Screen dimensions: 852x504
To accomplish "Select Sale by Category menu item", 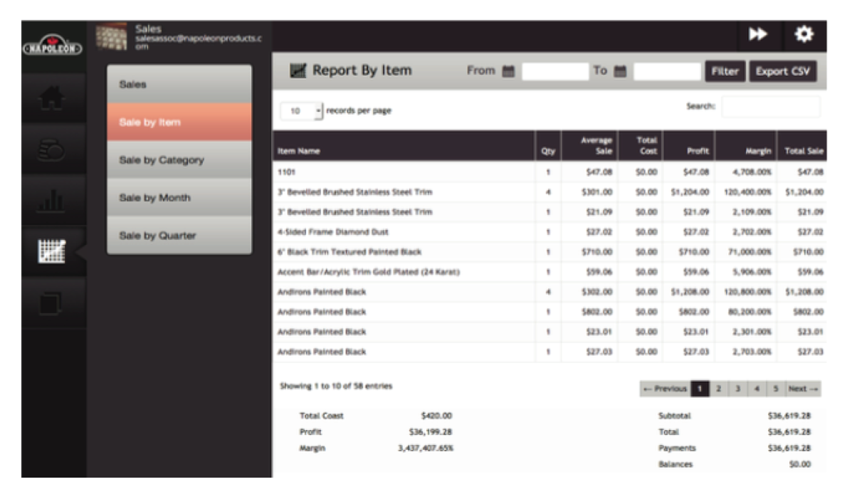I will pyautogui.click(x=179, y=160).
